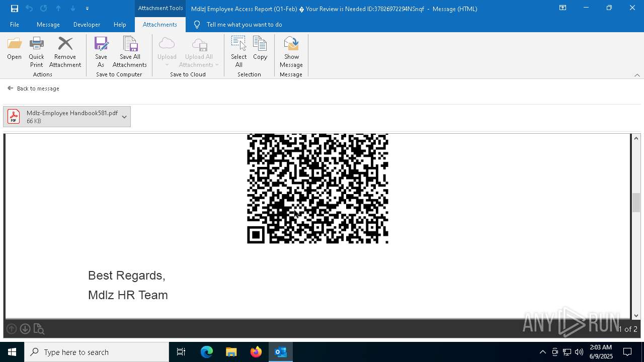Open the File menu
This screenshot has height=362, width=644.
coord(15,25)
